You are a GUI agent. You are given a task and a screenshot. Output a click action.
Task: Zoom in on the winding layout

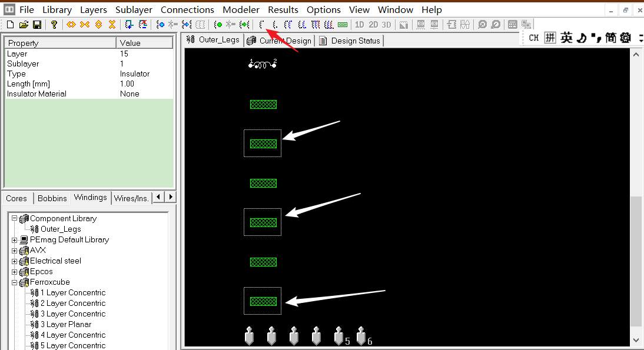(x=482, y=25)
